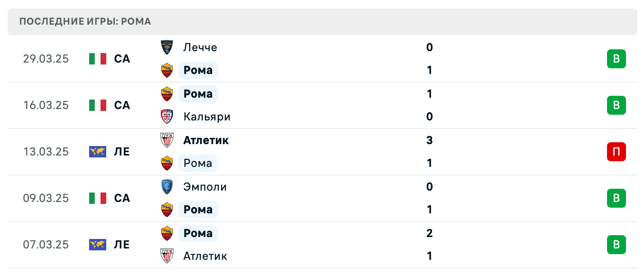
Task: Click the European flag beside the 13.03.25 match
Action: coord(97,152)
